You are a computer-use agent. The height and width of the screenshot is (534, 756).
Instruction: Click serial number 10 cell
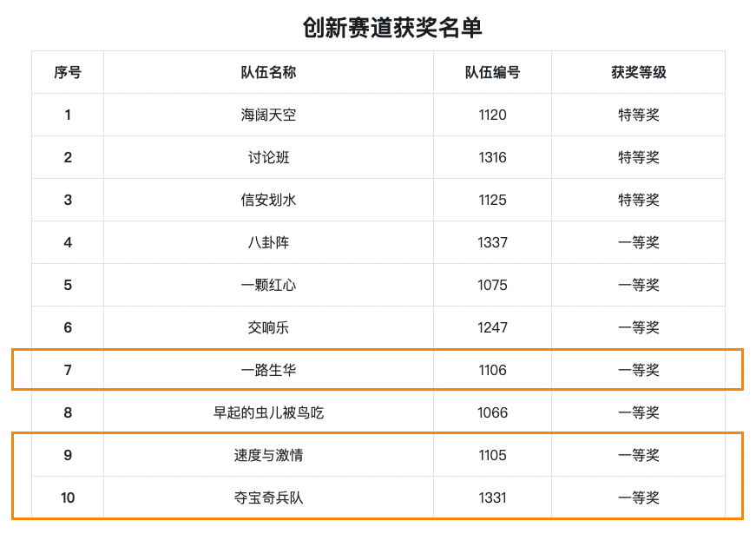(x=68, y=498)
